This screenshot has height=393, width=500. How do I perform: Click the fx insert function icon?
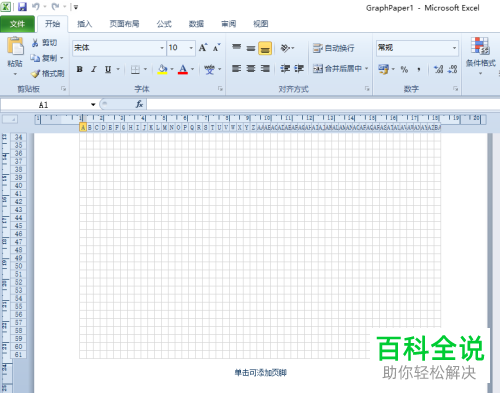(x=139, y=104)
